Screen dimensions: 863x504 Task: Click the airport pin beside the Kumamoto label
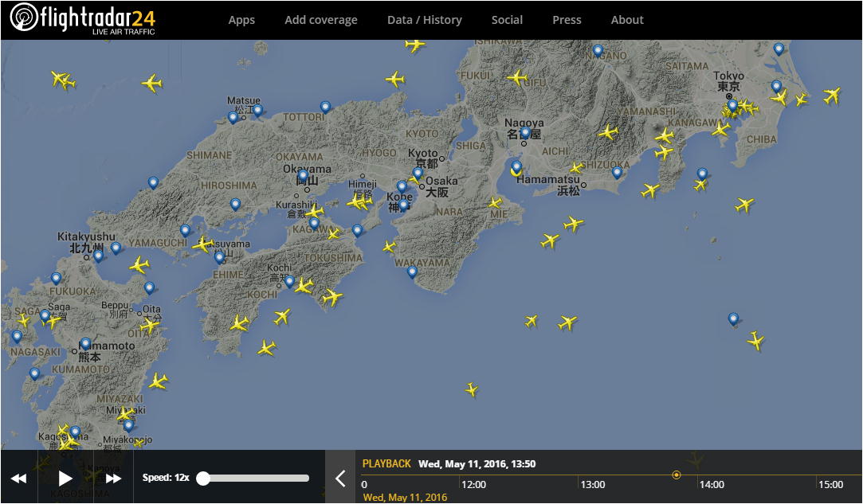click(85, 343)
